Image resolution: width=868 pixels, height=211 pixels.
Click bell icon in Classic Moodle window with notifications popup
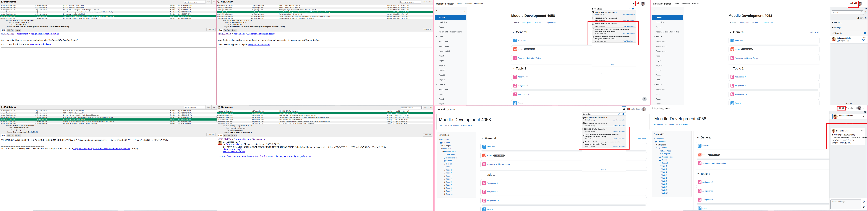pos(624,109)
